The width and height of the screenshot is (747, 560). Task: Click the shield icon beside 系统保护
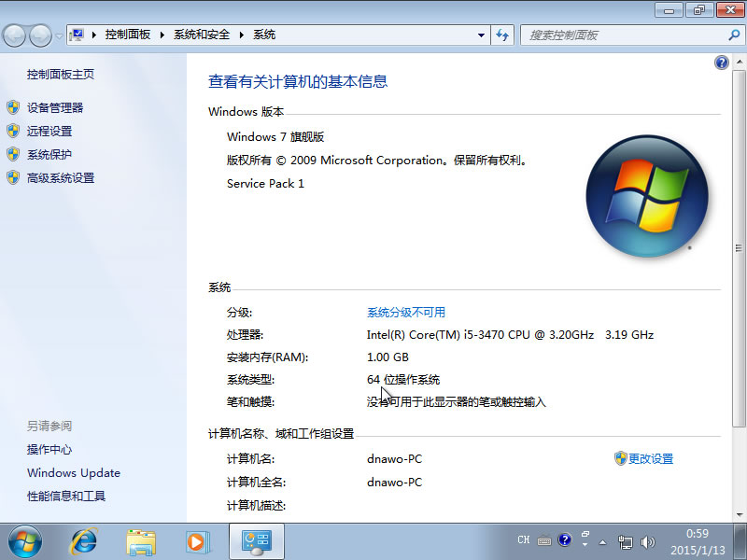(x=13, y=154)
